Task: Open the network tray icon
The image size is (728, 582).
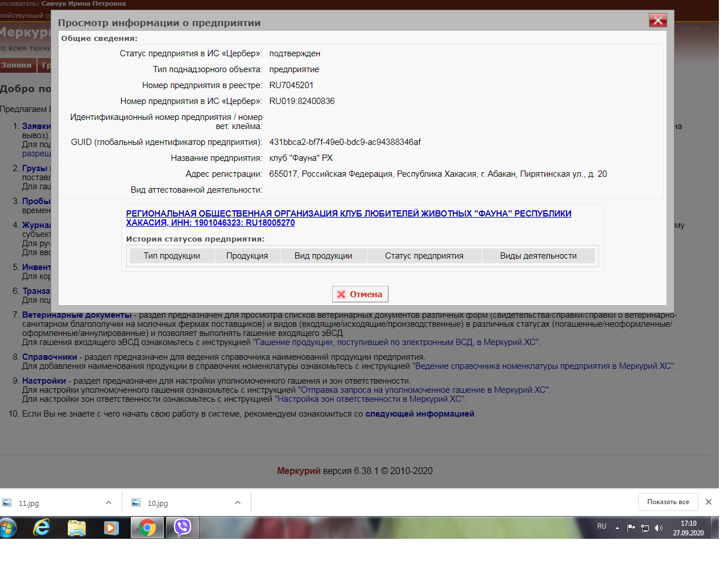Action: (645, 528)
